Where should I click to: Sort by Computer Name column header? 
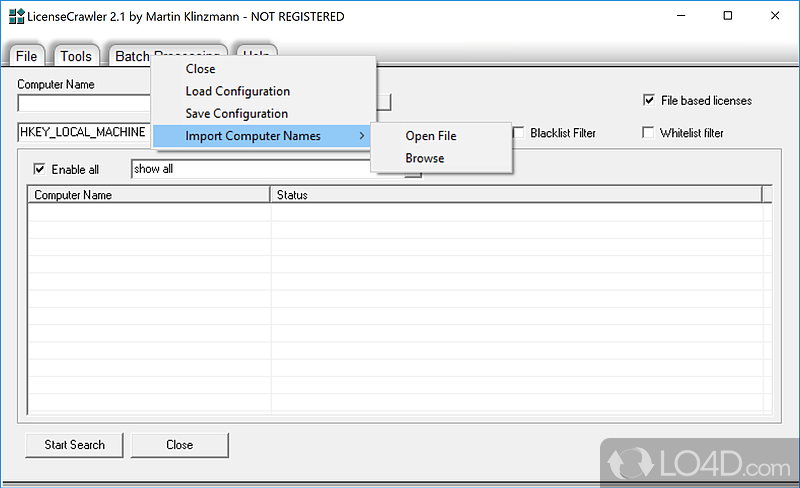(x=148, y=194)
